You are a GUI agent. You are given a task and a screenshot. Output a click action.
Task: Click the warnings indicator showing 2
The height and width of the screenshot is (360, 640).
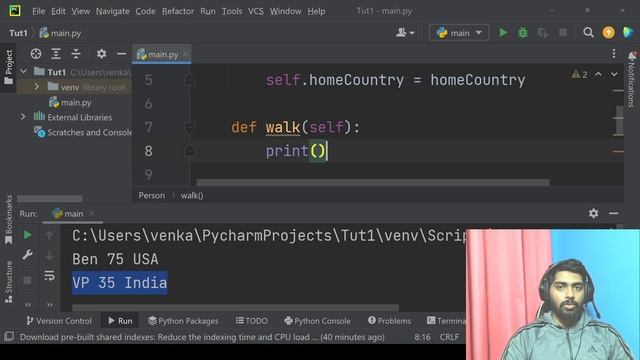coord(580,74)
